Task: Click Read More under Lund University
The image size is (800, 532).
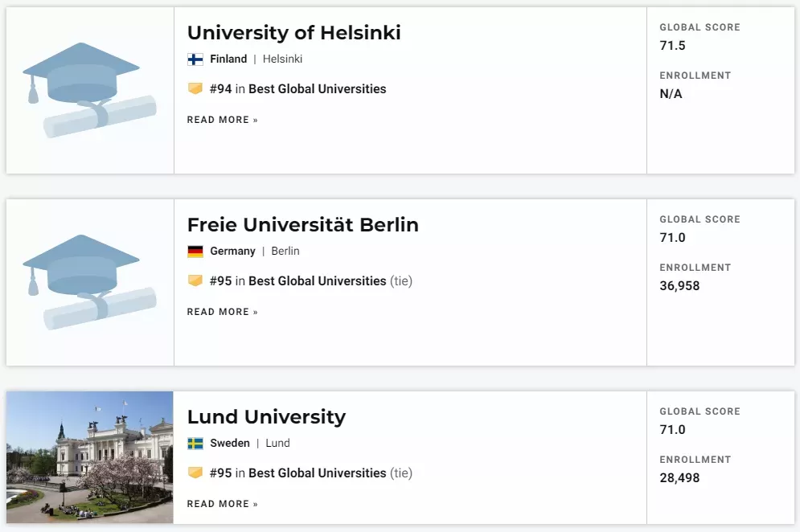Action: click(223, 504)
